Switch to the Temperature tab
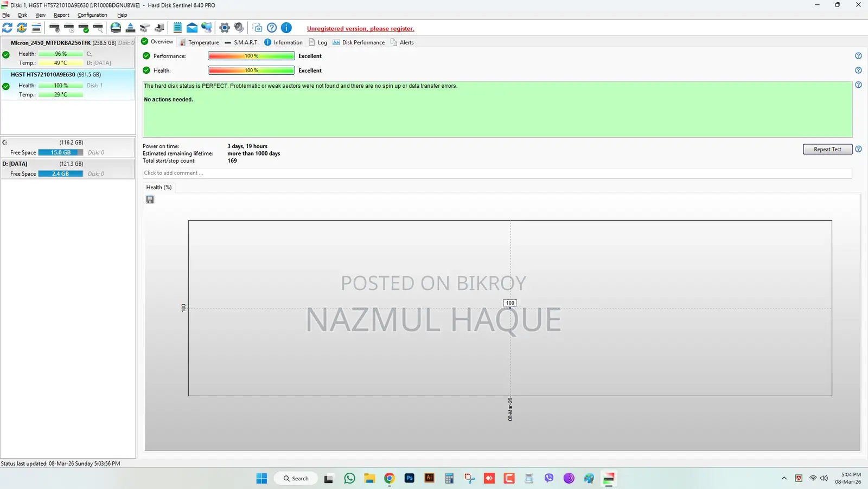 click(x=199, y=42)
